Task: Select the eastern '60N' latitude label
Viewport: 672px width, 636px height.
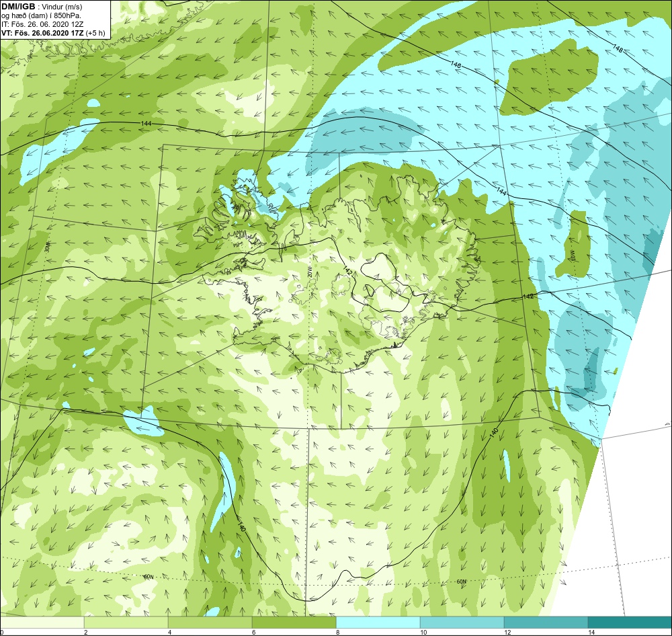Action: click(x=461, y=582)
